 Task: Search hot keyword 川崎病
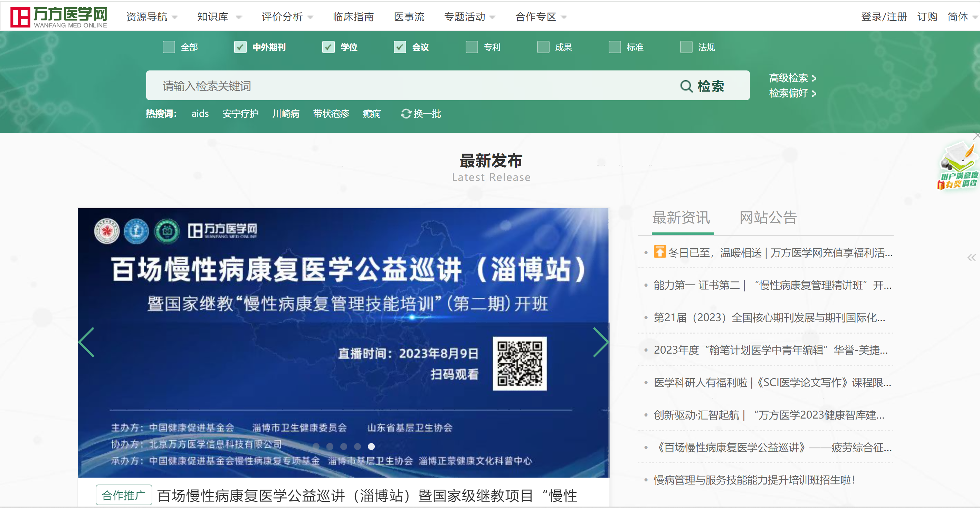(286, 114)
